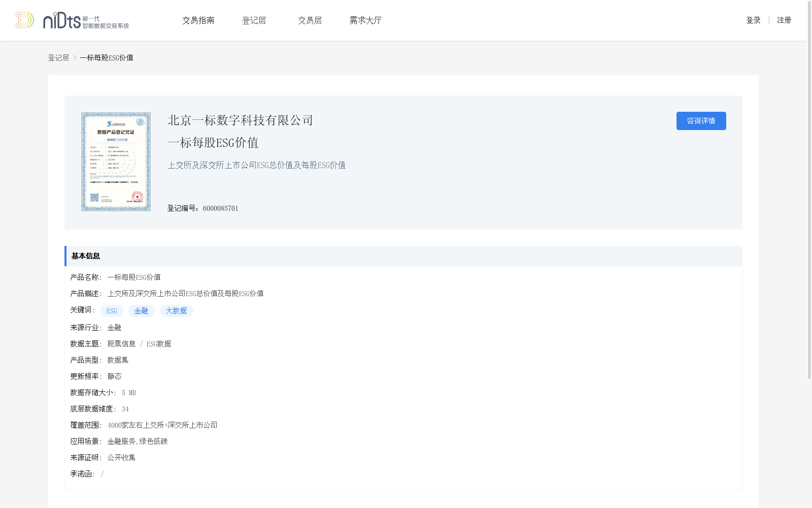This screenshot has width=812, height=508.
Task: Click the niDts site logo
Action: (72, 20)
